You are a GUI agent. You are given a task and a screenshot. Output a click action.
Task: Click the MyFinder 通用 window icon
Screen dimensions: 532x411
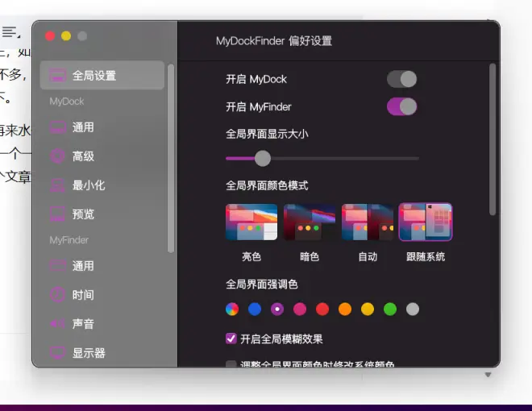coord(57,265)
